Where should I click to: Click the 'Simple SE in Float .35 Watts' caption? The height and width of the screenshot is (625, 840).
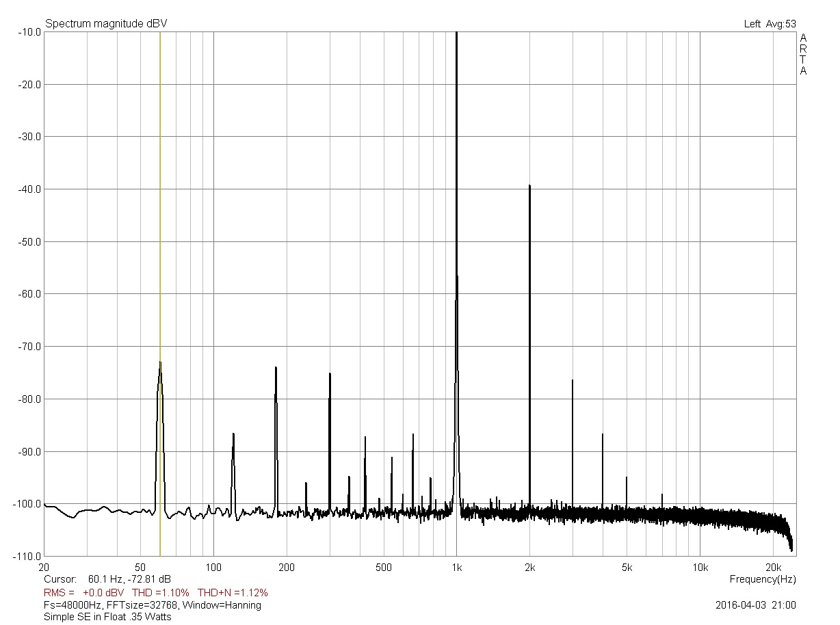(x=107, y=617)
